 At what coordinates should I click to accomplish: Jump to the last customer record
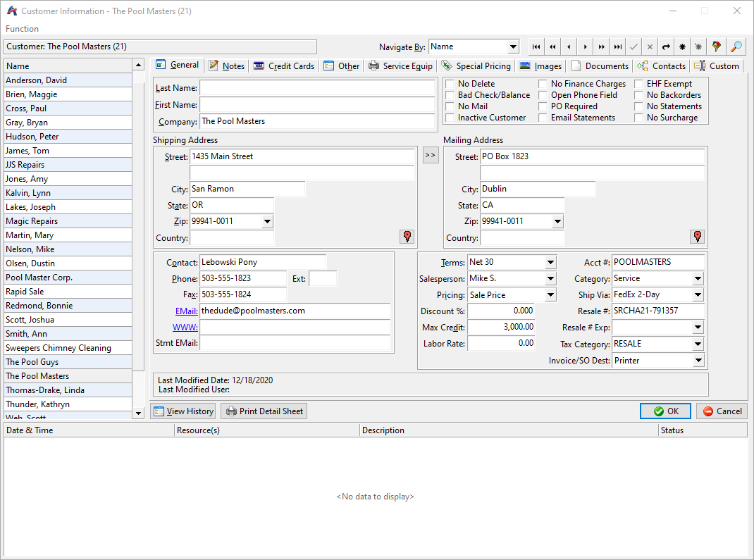coord(617,47)
